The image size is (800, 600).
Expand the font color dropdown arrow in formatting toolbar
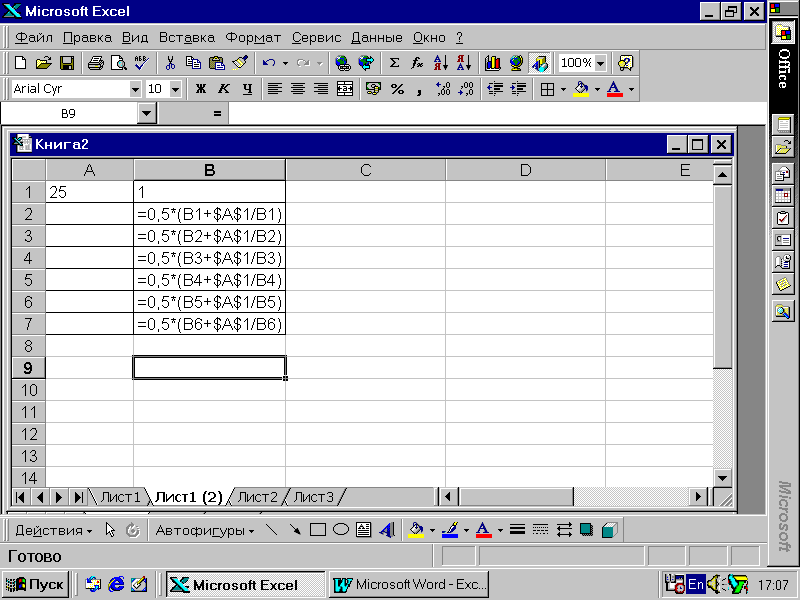click(631, 89)
